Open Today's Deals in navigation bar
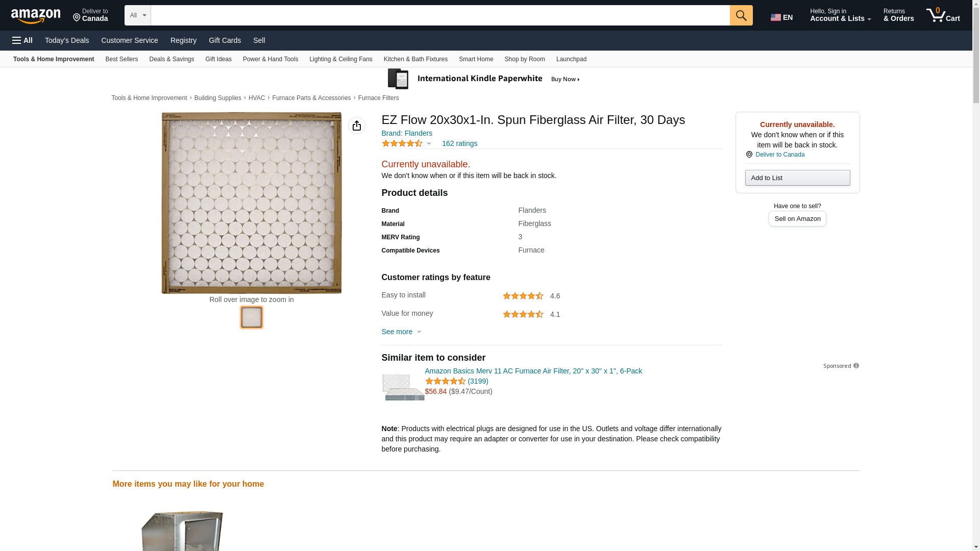The height and width of the screenshot is (551, 980). (x=67, y=40)
